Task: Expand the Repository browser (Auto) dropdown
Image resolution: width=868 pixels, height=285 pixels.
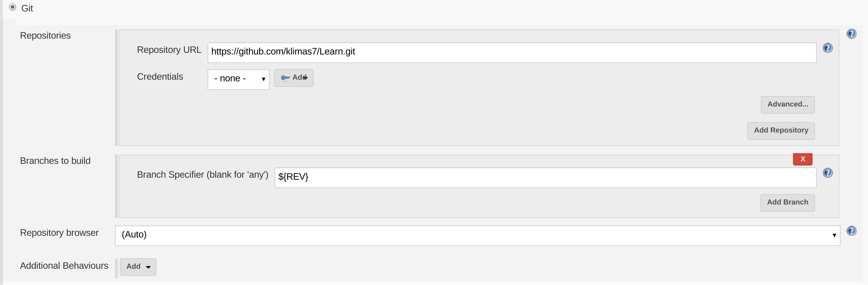Action: pos(477,235)
